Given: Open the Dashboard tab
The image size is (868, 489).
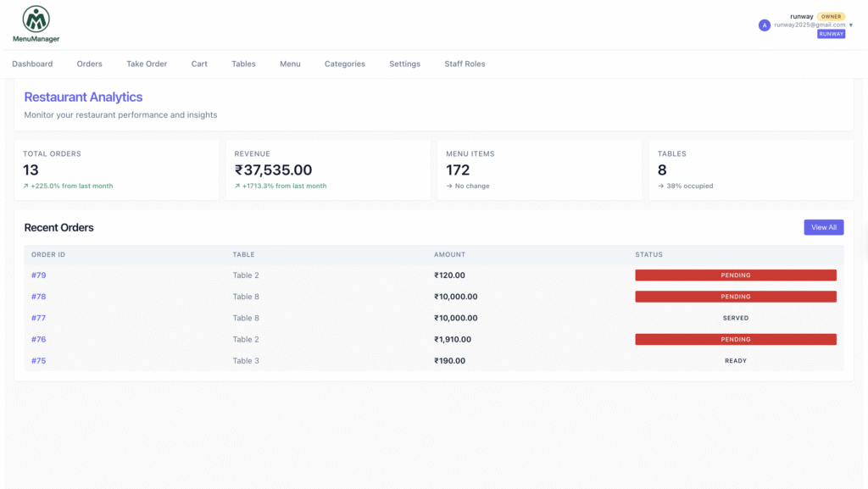Looking at the screenshot, I should 33,64.
